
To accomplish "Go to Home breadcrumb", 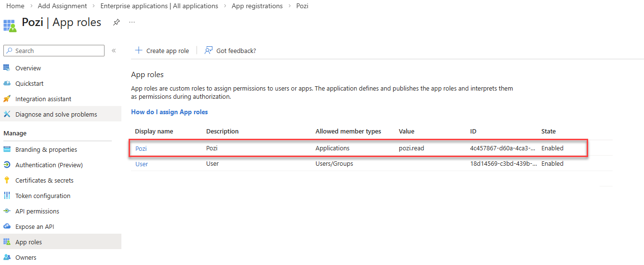I will coord(15,6).
